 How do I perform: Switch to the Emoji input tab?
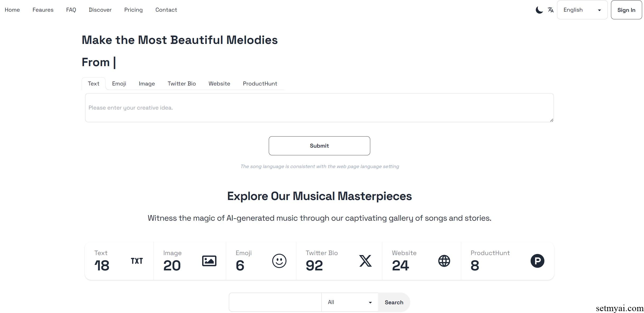[119, 84]
